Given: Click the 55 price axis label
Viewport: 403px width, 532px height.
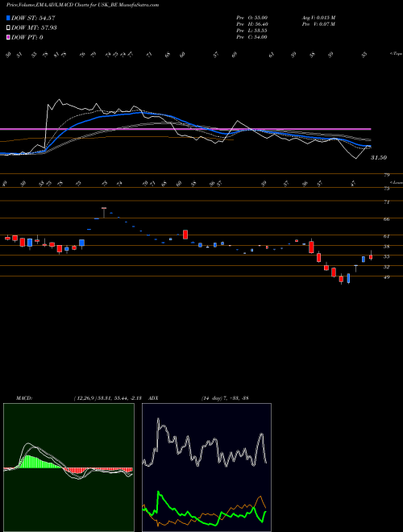Looking at the screenshot, I should point(386,257).
